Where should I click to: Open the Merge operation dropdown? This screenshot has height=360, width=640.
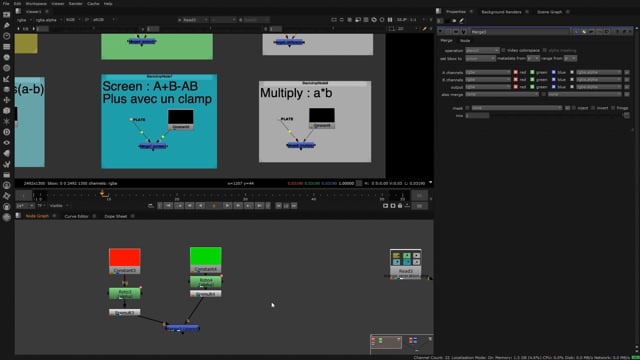(x=482, y=50)
